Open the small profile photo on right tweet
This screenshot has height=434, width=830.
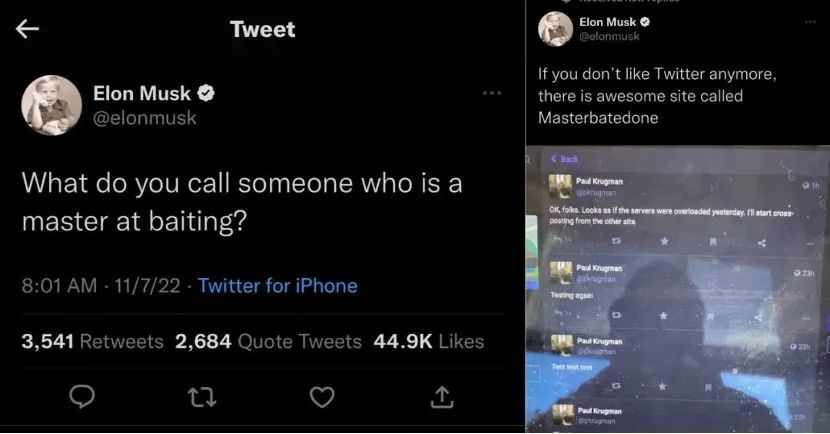[x=555, y=29]
